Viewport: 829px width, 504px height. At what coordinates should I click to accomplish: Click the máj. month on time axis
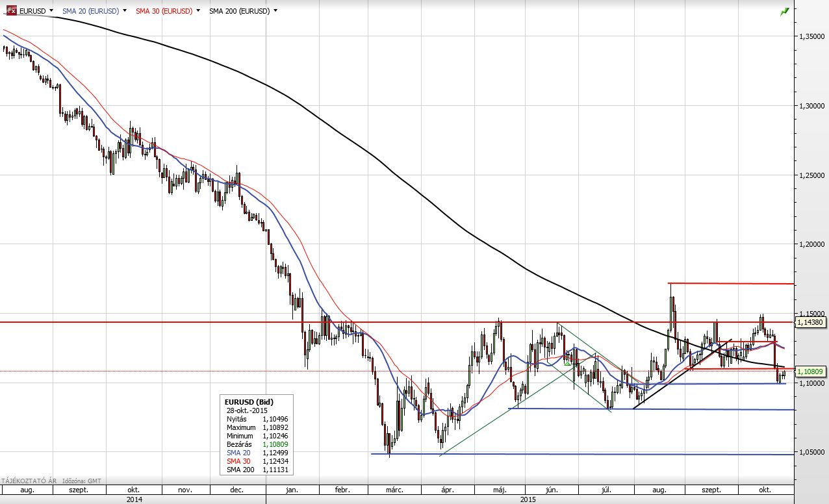(x=500, y=490)
